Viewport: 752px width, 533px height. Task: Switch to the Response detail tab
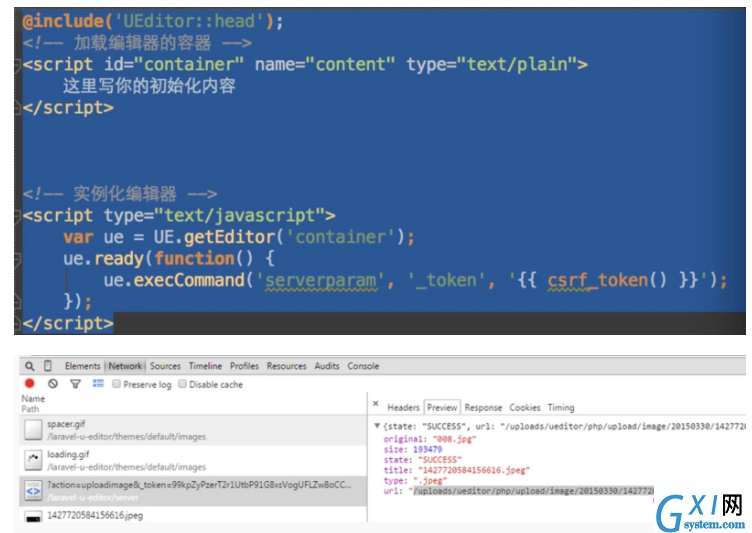tap(483, 407)
